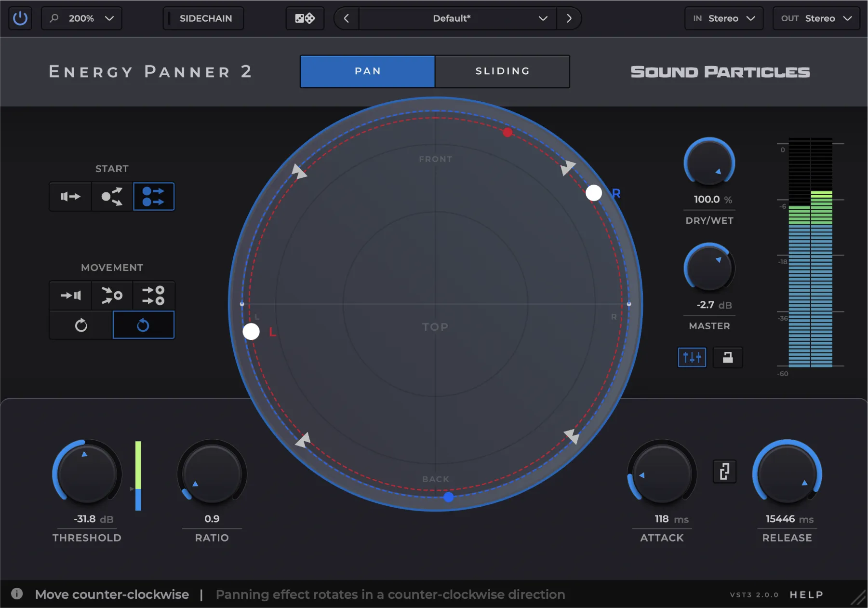Switch to the SLIDING tab

click(503, 71)
